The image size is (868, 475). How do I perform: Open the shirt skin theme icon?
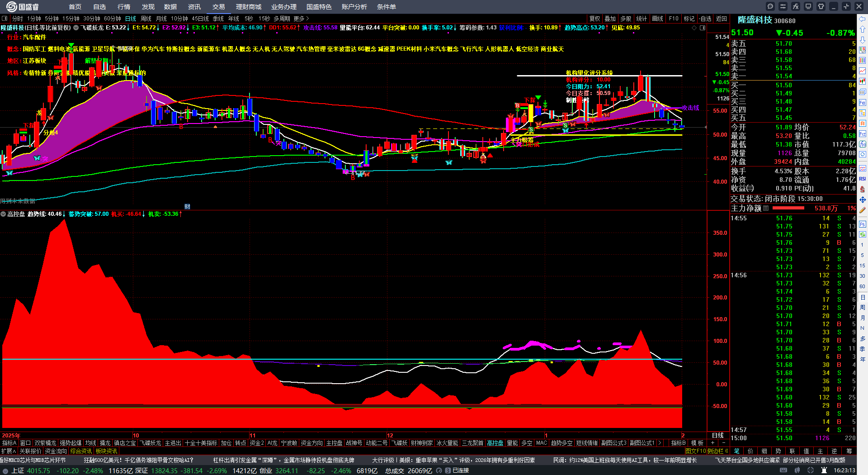tap(821, 6)
